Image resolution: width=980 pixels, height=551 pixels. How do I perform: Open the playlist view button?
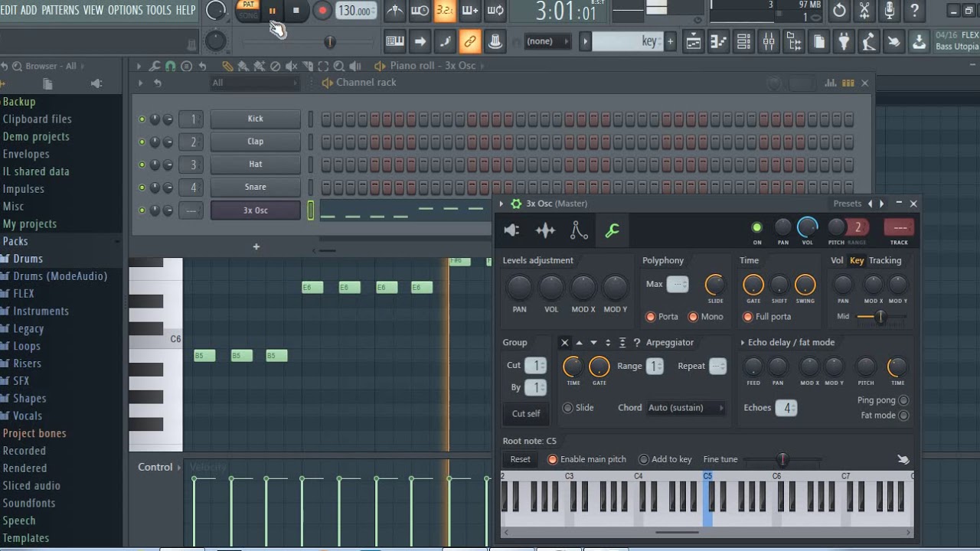click(693, 41)
